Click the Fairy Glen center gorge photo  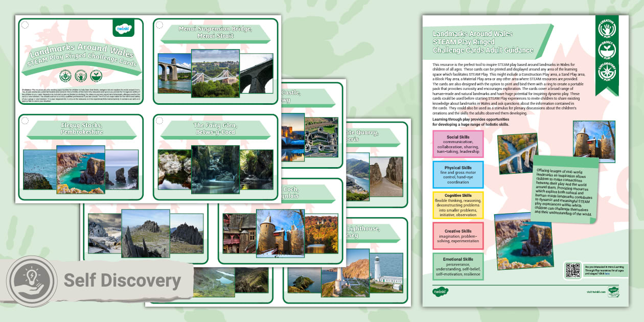tap(215, 170)
